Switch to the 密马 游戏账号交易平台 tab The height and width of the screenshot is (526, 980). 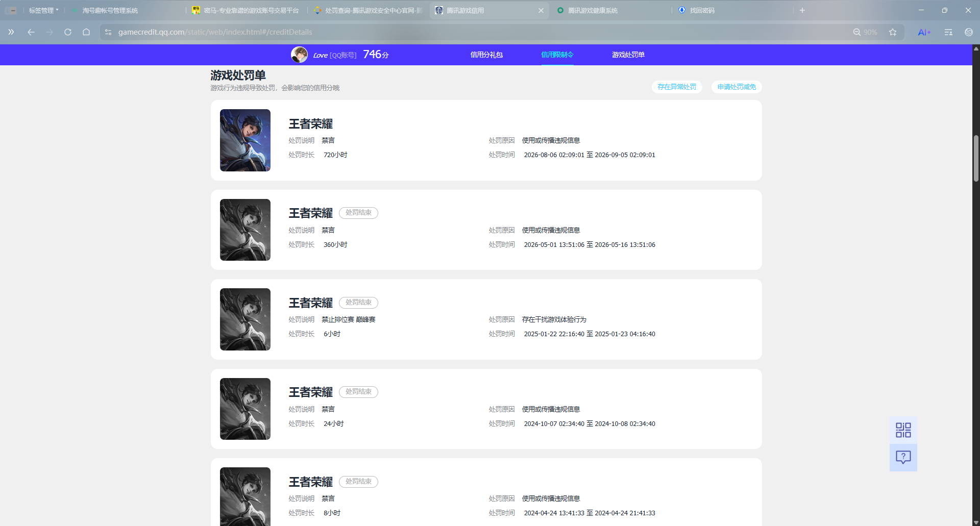coord(247,10)
